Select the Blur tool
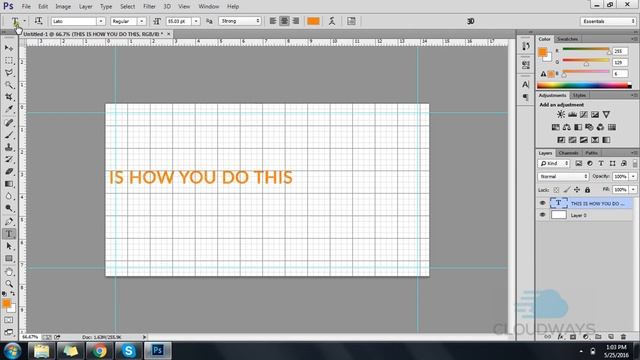Viewport: 640px width, 360px height. [x=9, y=196]
